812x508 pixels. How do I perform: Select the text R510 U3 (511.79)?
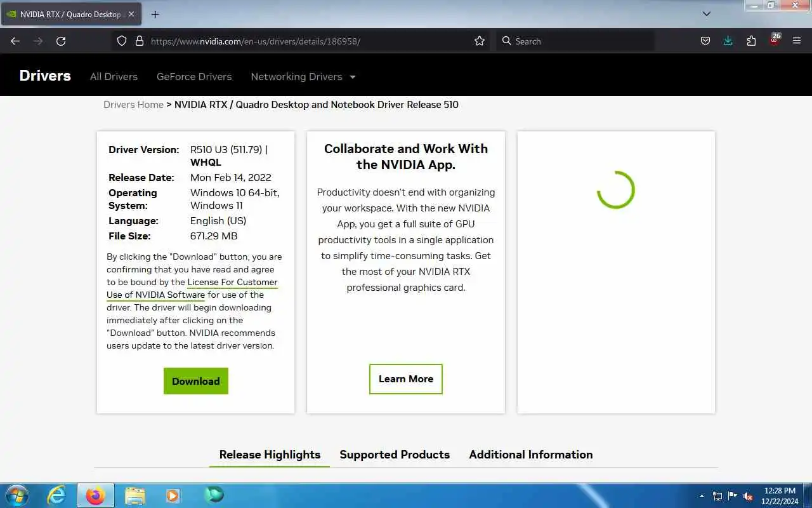(226, 149)
